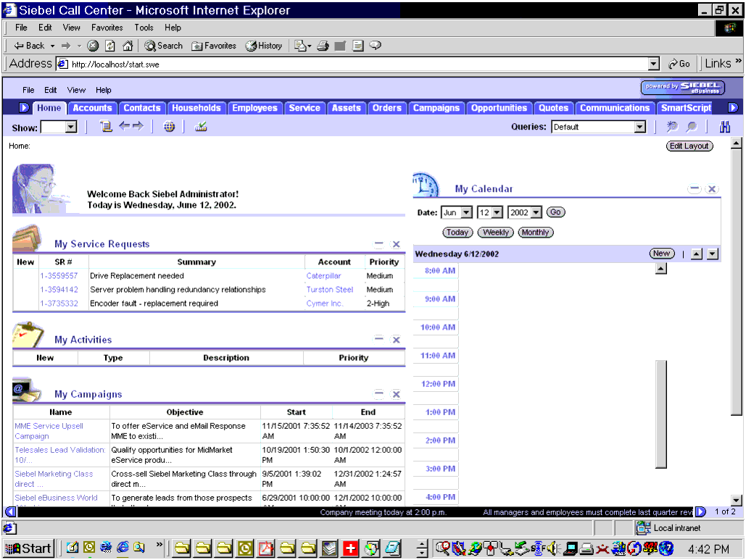Click the Siebel binoculars search icon
This screenshot has width=746, height=560.
coord(724,127)
